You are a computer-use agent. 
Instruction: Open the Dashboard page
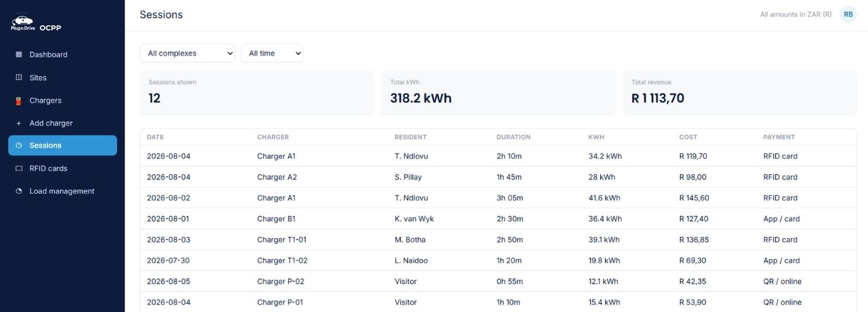point(63,54)
